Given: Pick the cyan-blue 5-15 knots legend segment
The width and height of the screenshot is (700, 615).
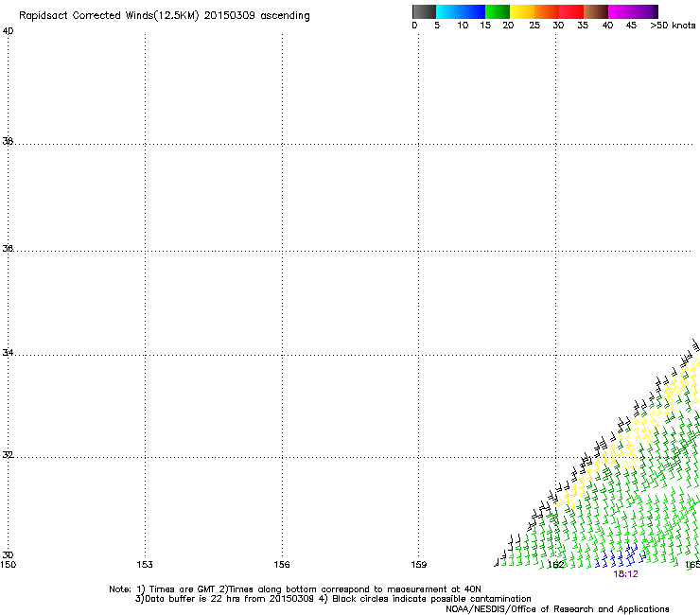Looking at the screenshot, I should [x=461, y=11].
